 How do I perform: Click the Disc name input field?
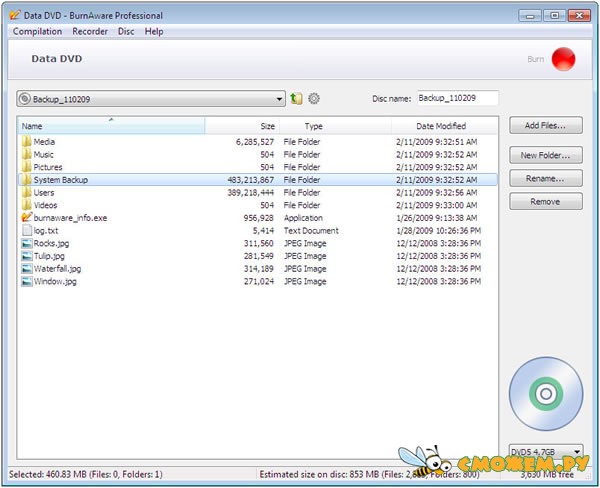coord(457,98)
